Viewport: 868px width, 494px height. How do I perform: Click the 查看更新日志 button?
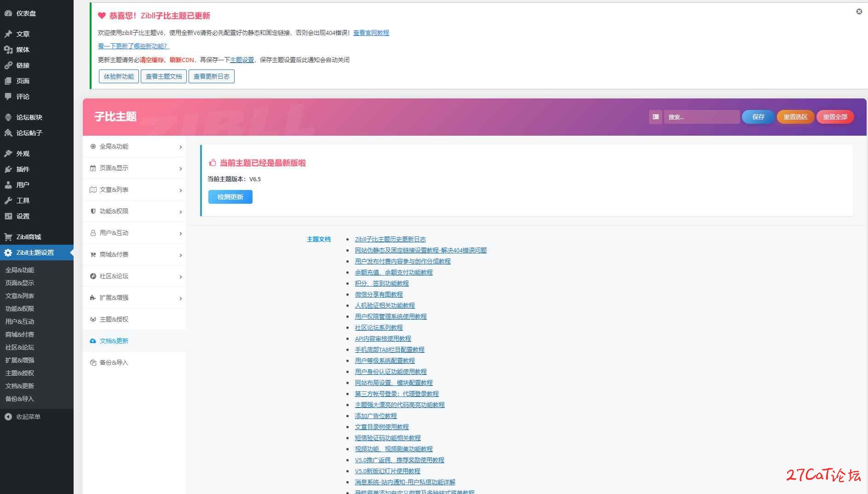tap(212, 76)
